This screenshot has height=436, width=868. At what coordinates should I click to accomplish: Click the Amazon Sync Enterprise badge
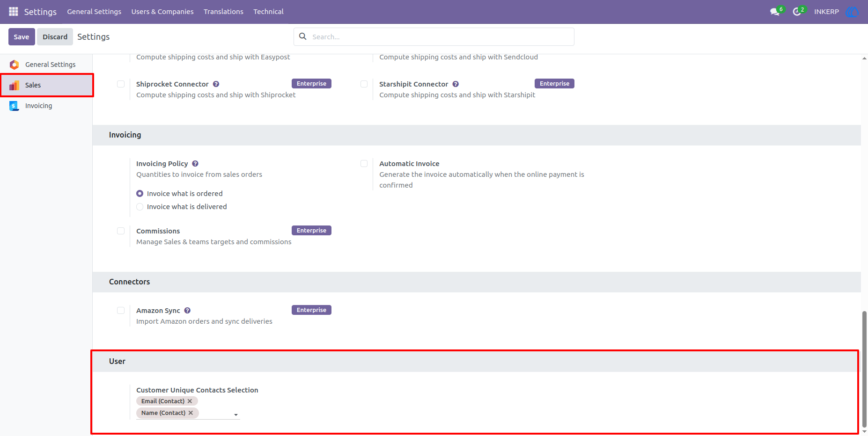tap(311, 310)
